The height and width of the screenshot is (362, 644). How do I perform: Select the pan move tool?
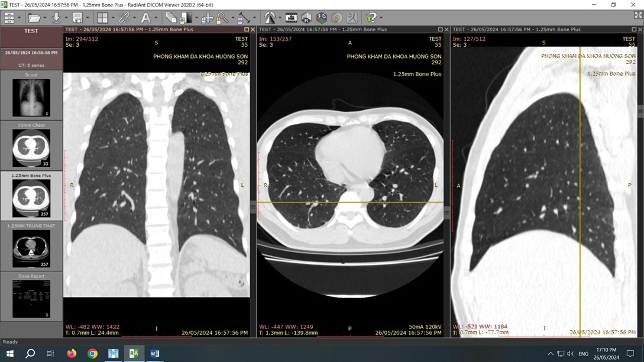[206, 18]
